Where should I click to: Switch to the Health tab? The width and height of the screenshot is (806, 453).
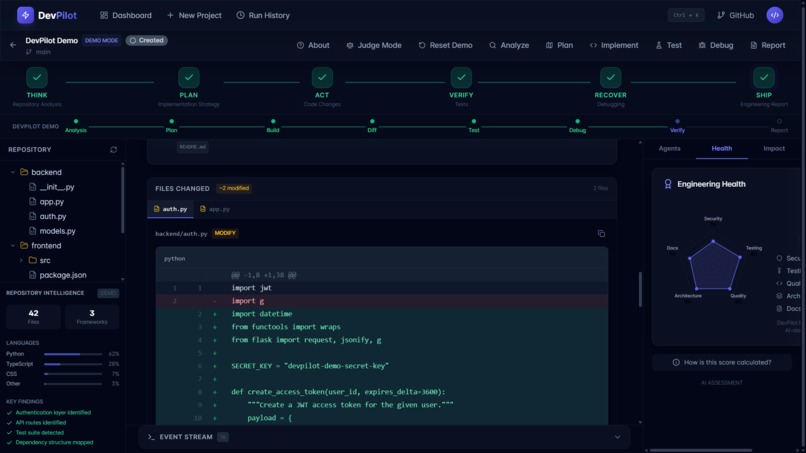[722, 149]
